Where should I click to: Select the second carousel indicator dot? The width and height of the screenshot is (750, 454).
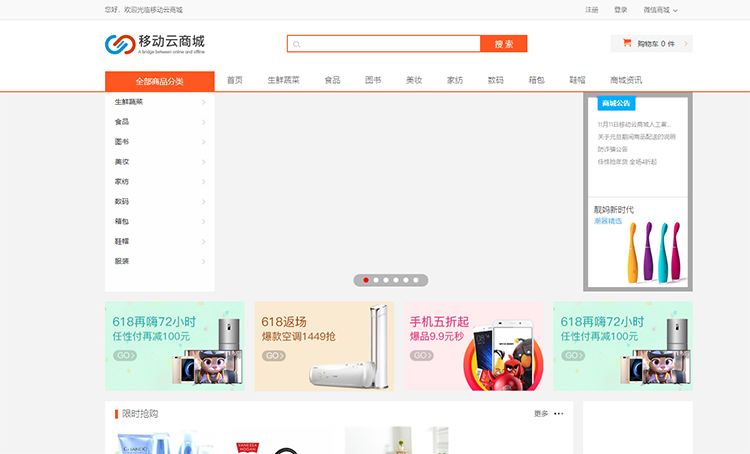(x=376, y=280)
